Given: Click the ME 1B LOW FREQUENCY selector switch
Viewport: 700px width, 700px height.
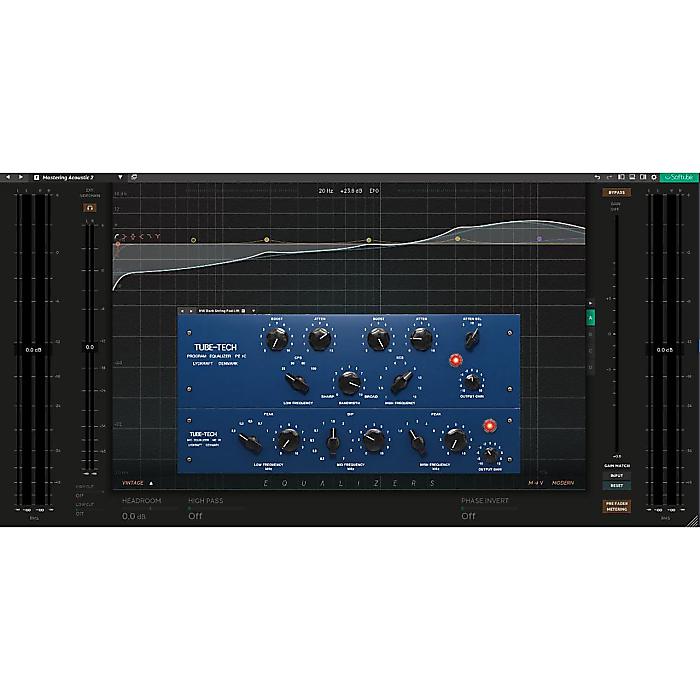Looking at the screenshot, I should 249,442.
